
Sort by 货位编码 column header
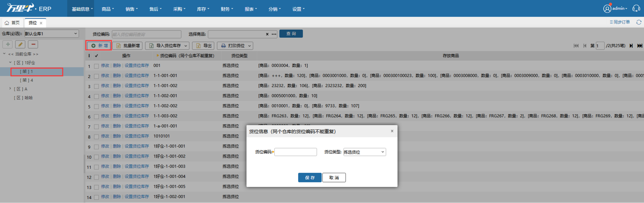(x=187, y=56)
